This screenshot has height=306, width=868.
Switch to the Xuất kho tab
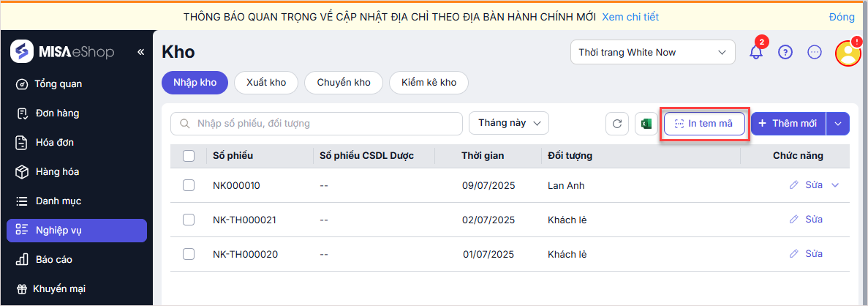[x=266, y=83]
